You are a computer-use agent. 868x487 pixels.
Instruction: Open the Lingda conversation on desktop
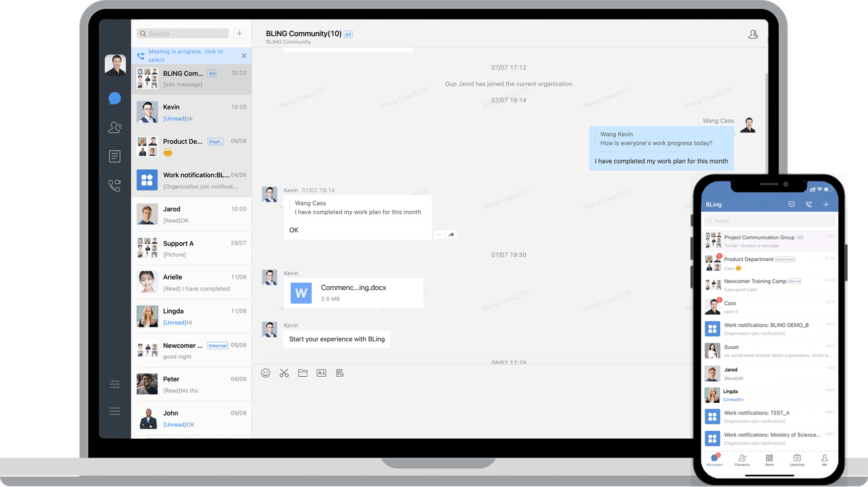click(192, 316)
